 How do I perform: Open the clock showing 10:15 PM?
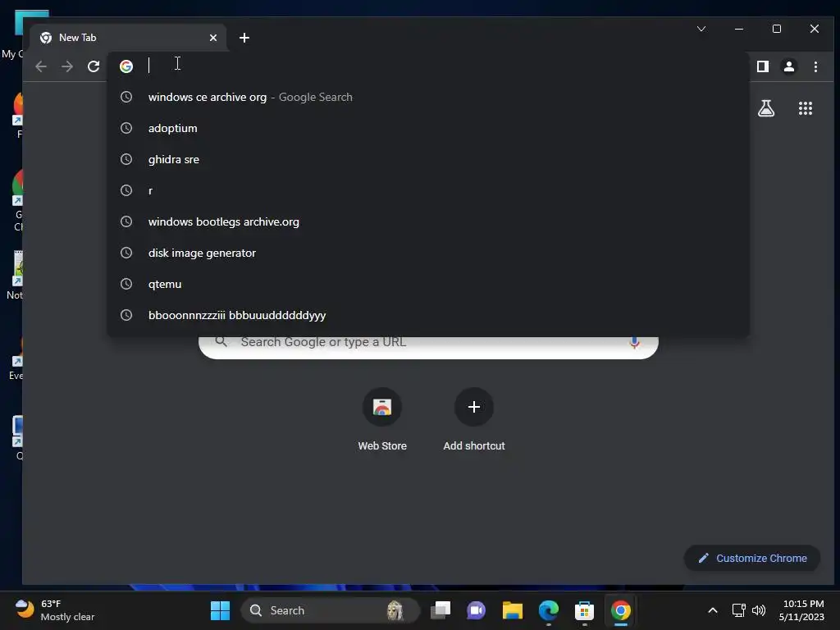click(801, 610)
